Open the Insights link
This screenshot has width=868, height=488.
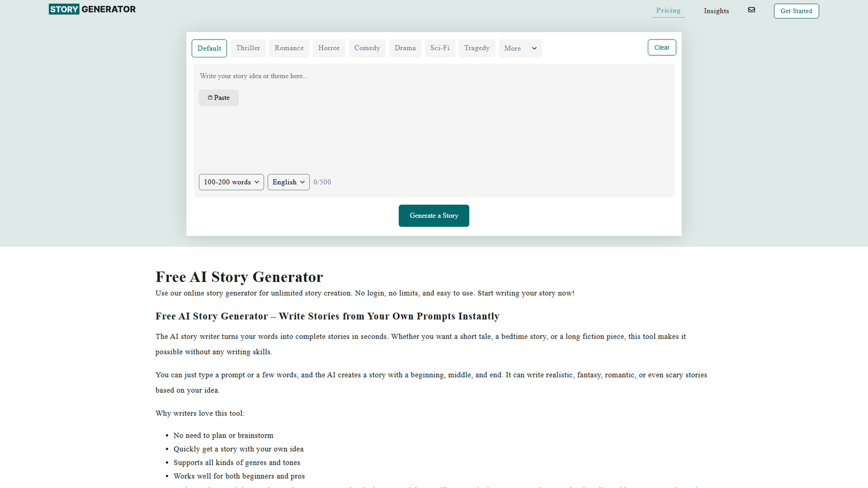tap(717, 11)
